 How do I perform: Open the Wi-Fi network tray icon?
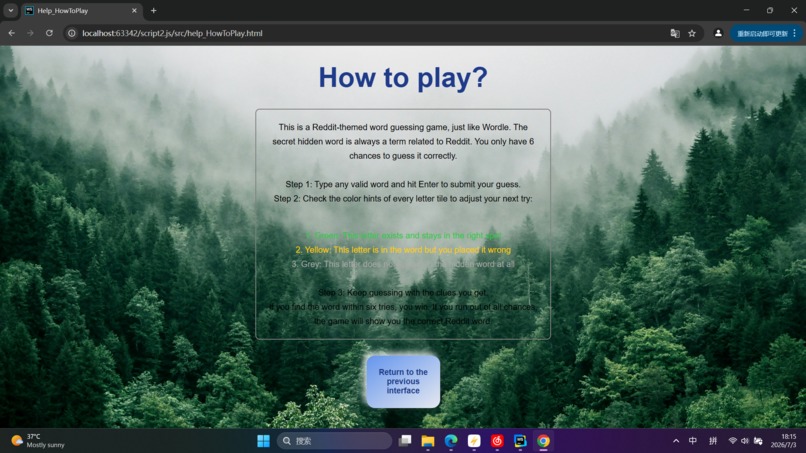tap(732, 441)
